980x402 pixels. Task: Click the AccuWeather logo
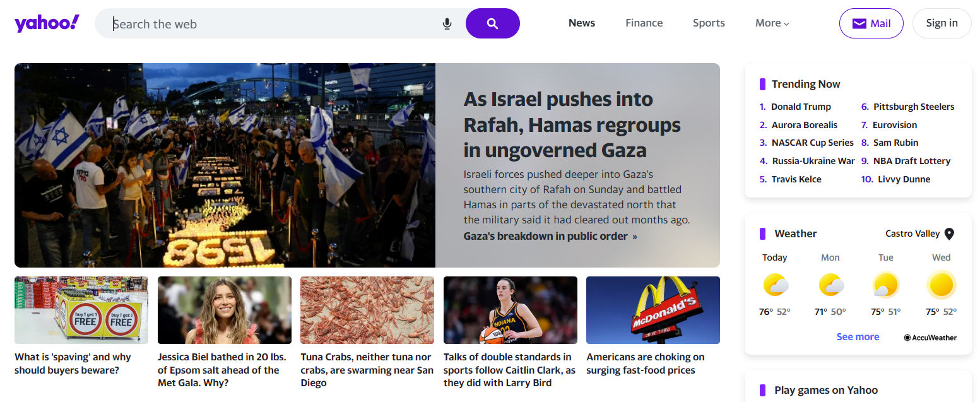[x=930, y=338]
